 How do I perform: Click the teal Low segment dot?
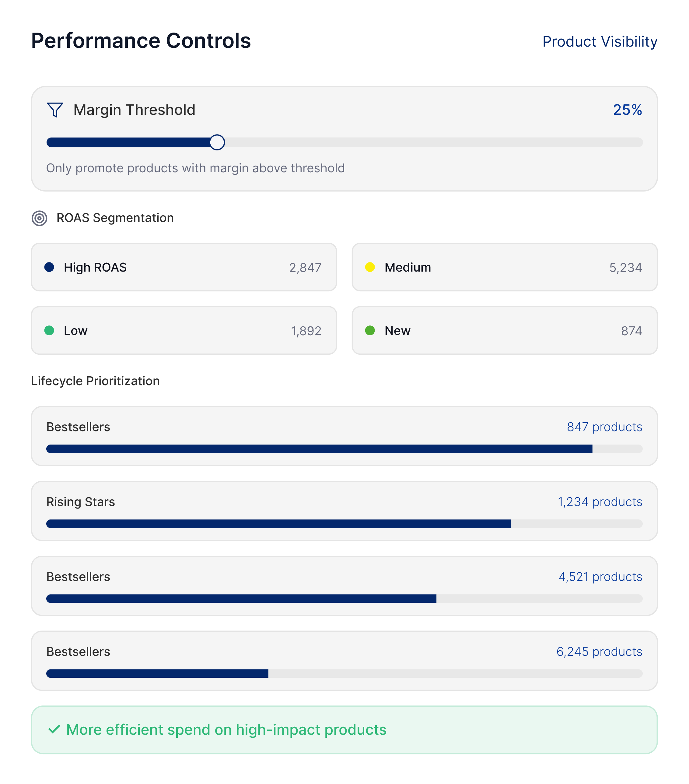point(49,330)
